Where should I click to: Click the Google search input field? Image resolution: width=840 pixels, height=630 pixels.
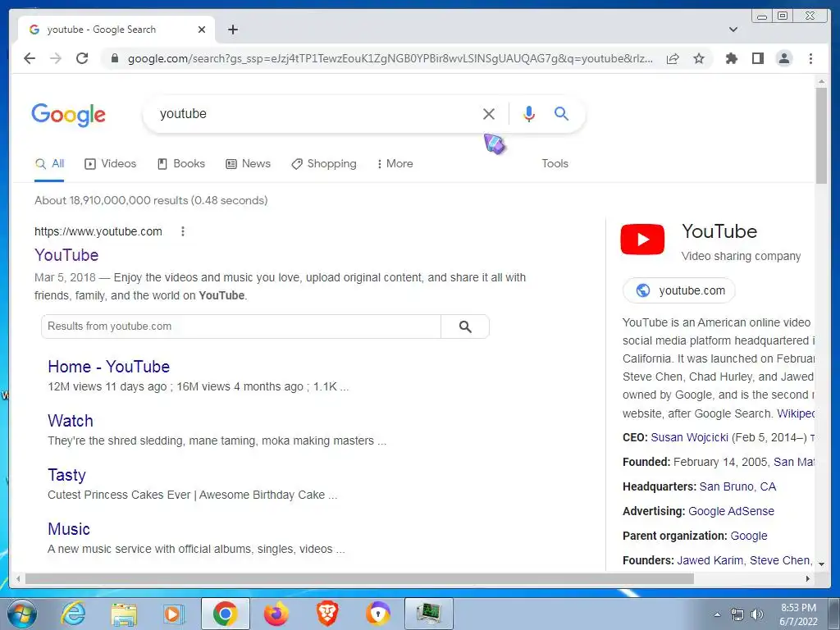(x=316, y=113)
